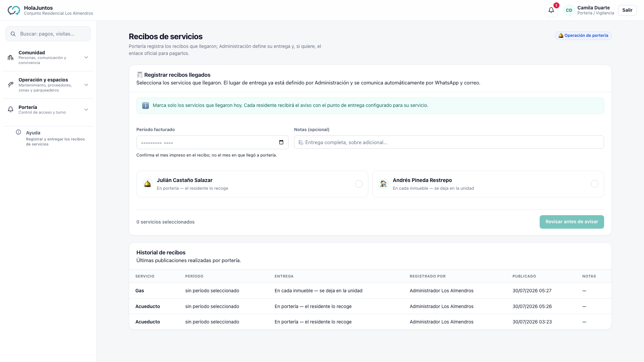Click the CD user avatar
Viewport: 644px width, 362px height.
569,10
